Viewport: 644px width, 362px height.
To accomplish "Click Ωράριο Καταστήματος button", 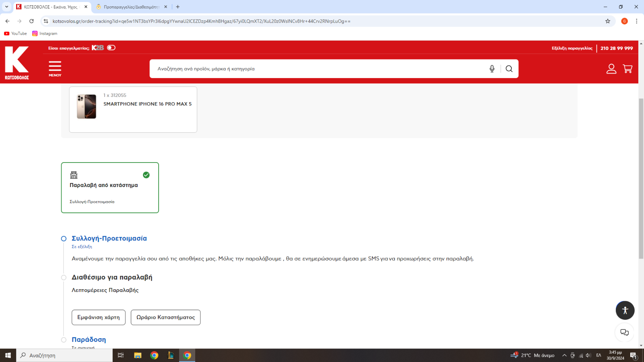I will coord(165,317).
